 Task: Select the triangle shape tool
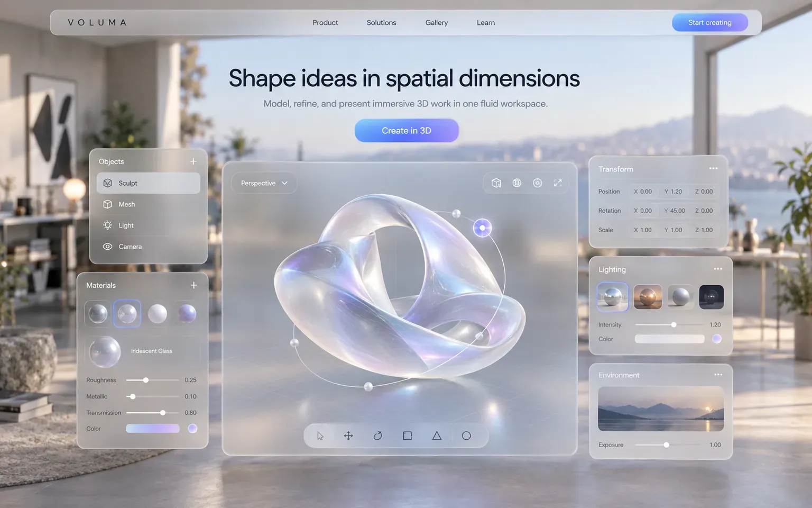pos(437,436)
